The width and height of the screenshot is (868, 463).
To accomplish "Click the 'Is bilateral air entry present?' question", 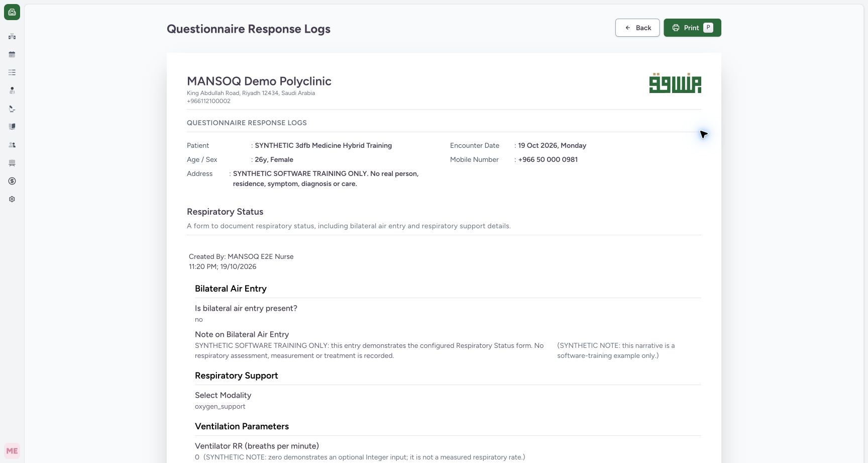I will [x=246, y=308].
